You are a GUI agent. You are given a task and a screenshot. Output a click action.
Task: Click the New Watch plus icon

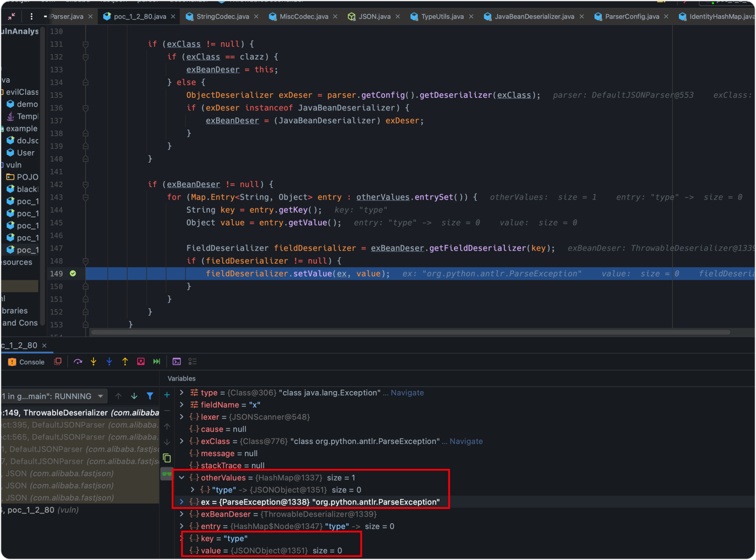[x=167, y=395]
